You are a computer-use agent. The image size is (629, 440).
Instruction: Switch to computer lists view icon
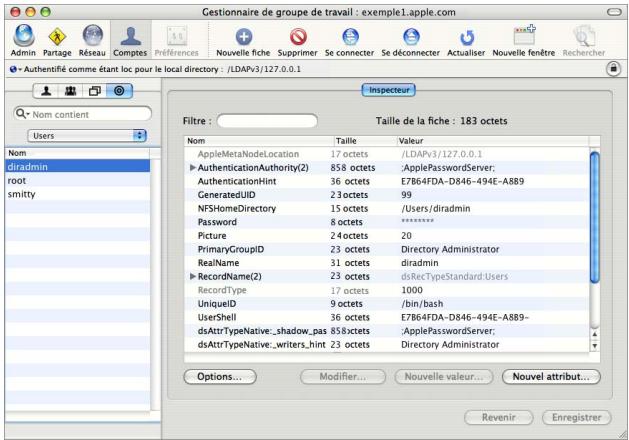click(x=95, y=91)
